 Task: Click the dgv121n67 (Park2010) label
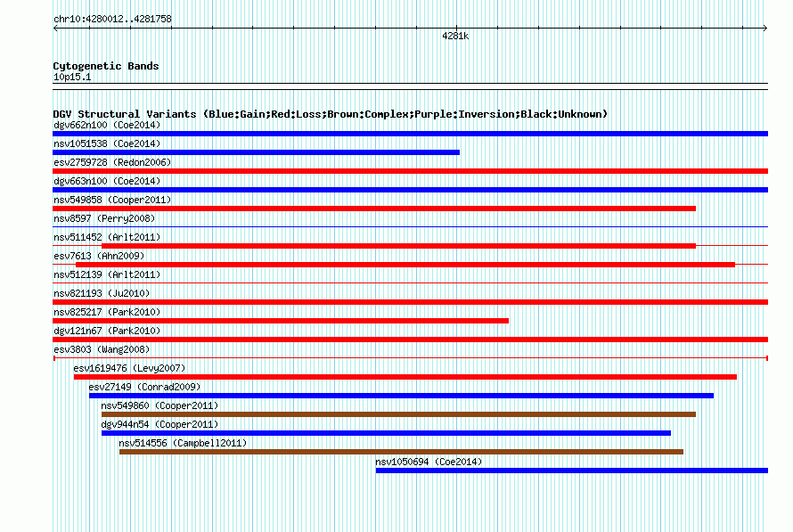pos(107,331)
